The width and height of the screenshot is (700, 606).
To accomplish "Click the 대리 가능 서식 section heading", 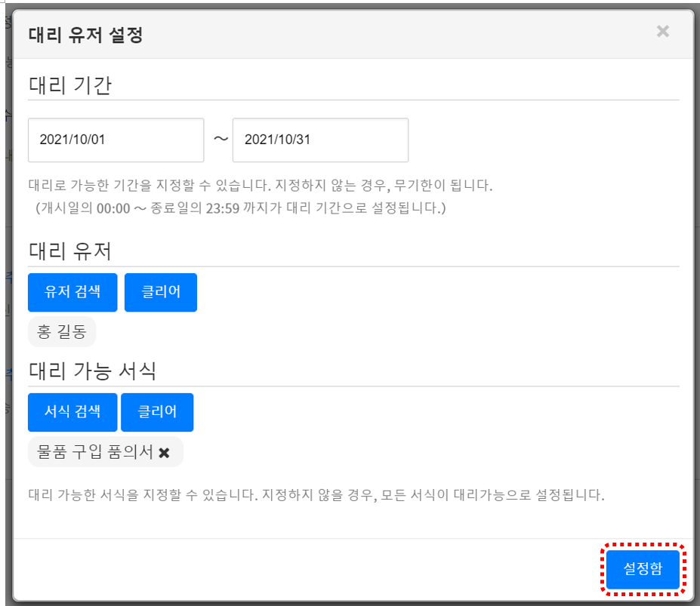I will pos(92,371).
